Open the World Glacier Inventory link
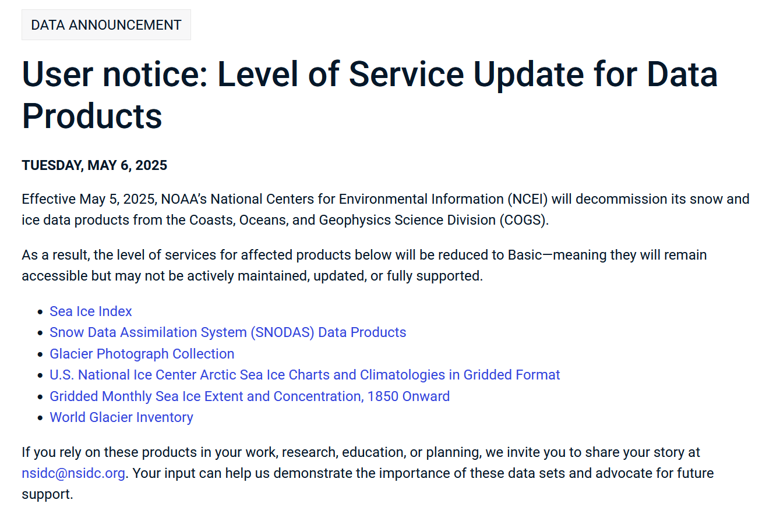Viewport: 780px width, 532px height. pyautogui.click(x=121, y=417)
